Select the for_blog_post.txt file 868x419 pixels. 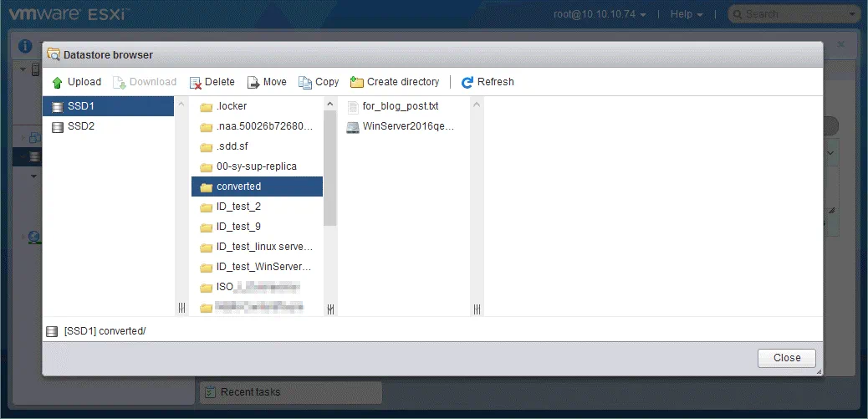click(x=400, y=106)
